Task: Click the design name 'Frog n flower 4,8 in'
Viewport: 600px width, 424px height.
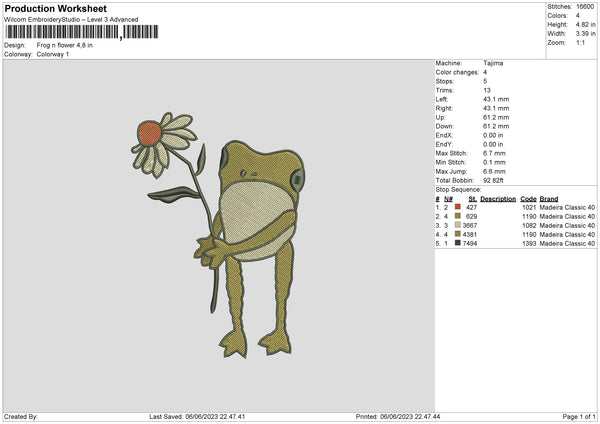Action: [65, 45]
